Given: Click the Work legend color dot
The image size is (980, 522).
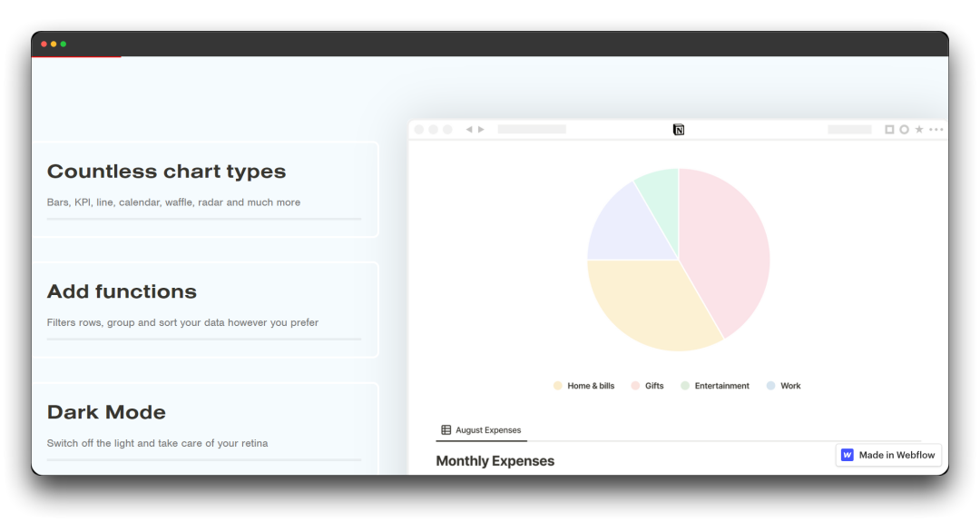Looking at the screenshot, I should coord(770,386).
